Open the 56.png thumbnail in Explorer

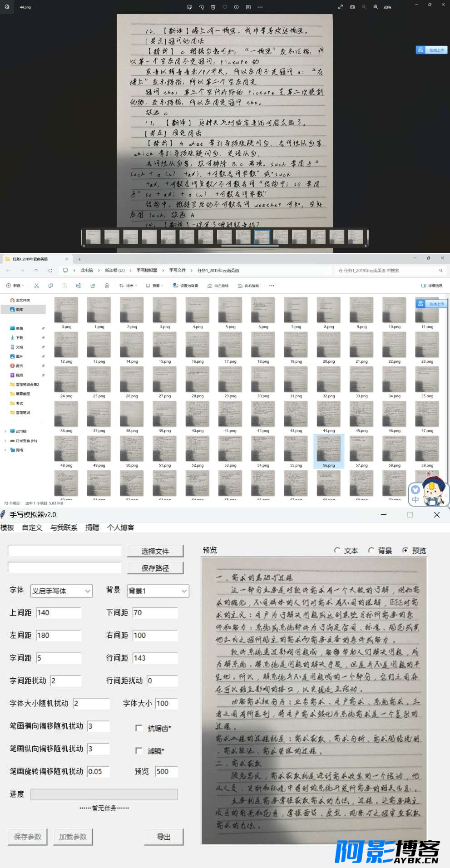(329, 451)
